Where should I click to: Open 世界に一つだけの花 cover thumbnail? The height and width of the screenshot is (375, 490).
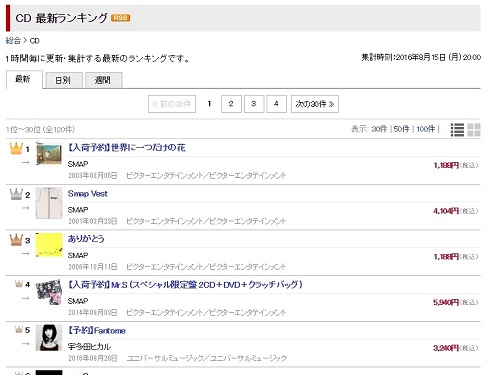pyautogui.click(x=49, y=153)
